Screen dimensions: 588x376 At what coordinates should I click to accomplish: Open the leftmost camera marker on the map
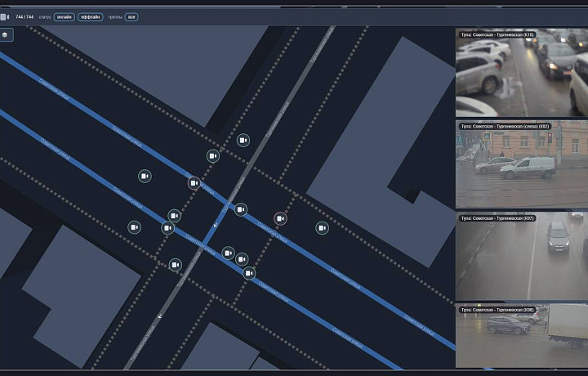[x=134, y=226]
